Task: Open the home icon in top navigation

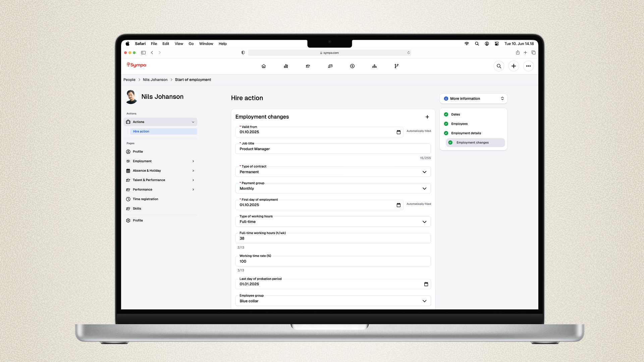Action: [x=264, y=66]
